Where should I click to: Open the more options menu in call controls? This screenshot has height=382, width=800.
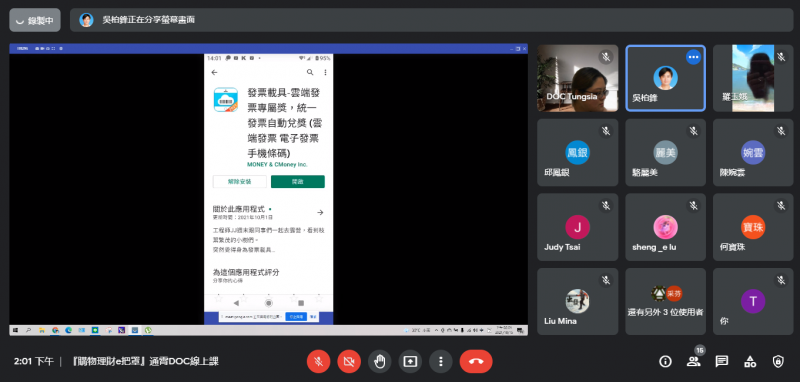point(441,362)
